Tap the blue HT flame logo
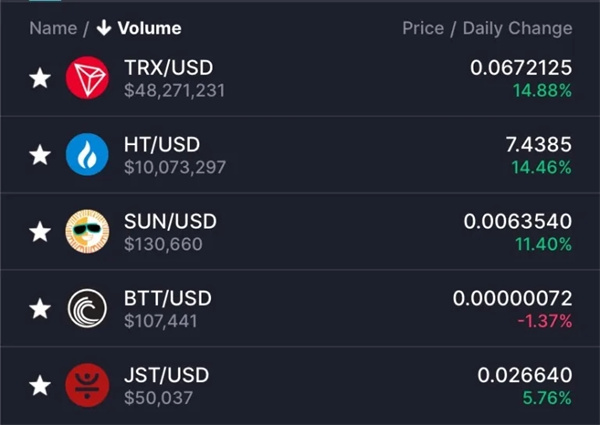This screenshot has height=425, width=600. [x=87, y=155]
